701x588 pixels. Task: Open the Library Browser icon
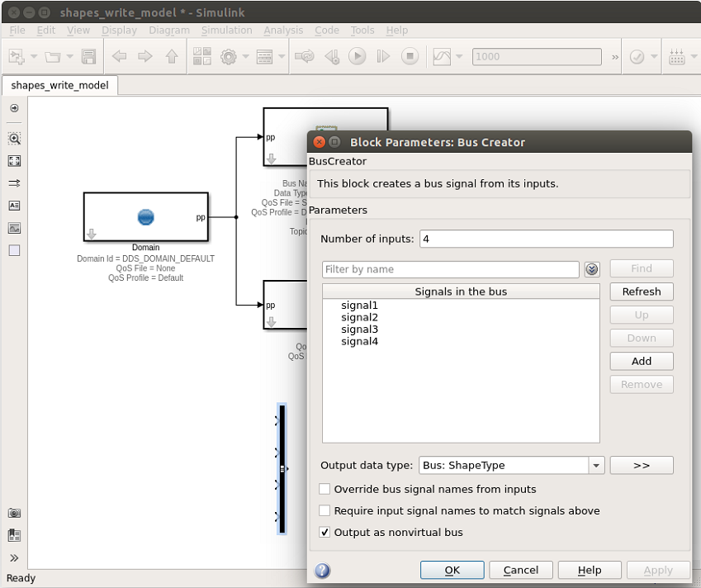[202, 56]
